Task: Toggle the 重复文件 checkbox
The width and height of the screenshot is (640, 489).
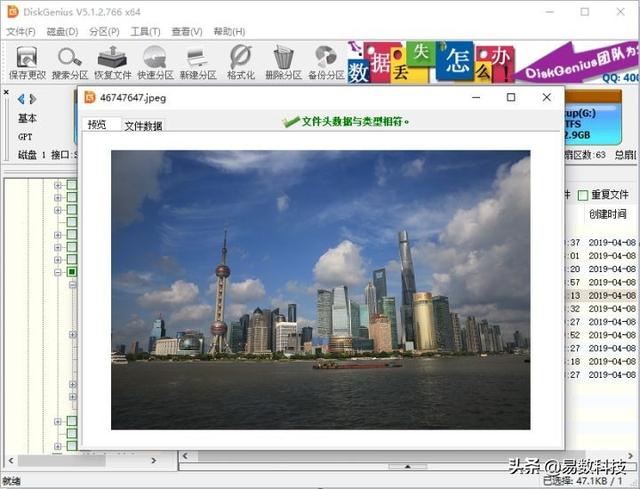Action: 583,196
